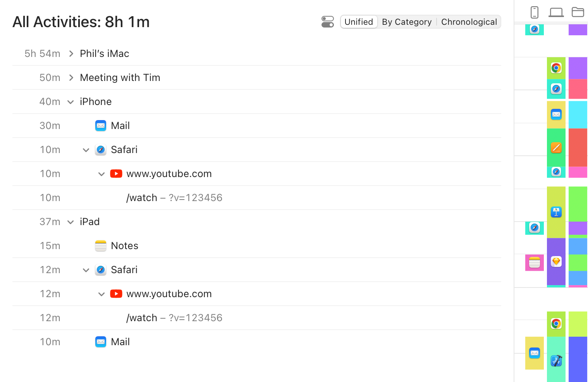Select the Notes row under iPad
588x382 pixels.
tap(124, 246)
